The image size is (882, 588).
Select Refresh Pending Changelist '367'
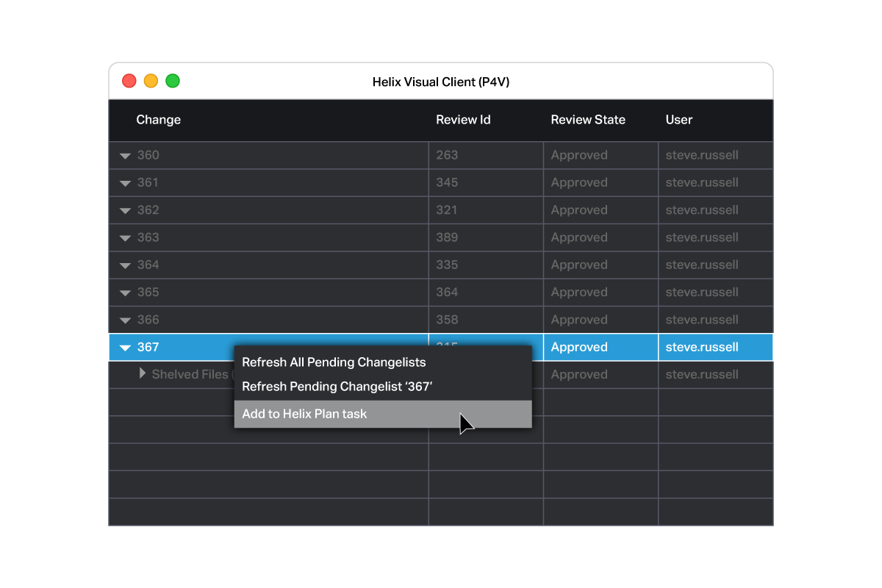point(383,387)
